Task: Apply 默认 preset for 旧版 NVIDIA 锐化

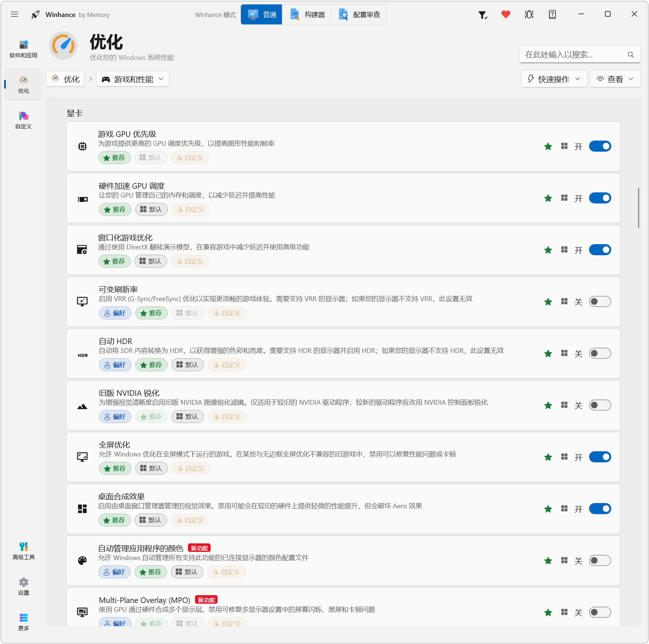Action: click(188, 417)
